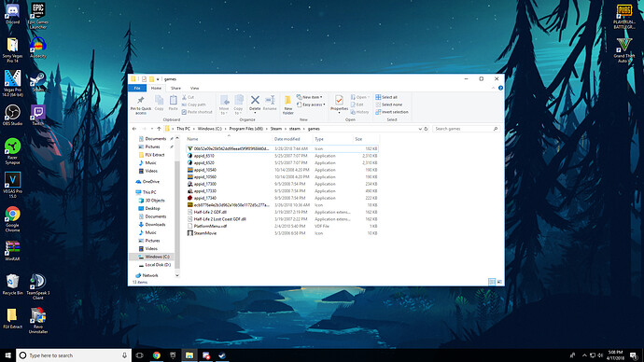The height and width of the screenshot is (362, 644).
Task: Switch to large icons view toggle
Action: (500, 282)
